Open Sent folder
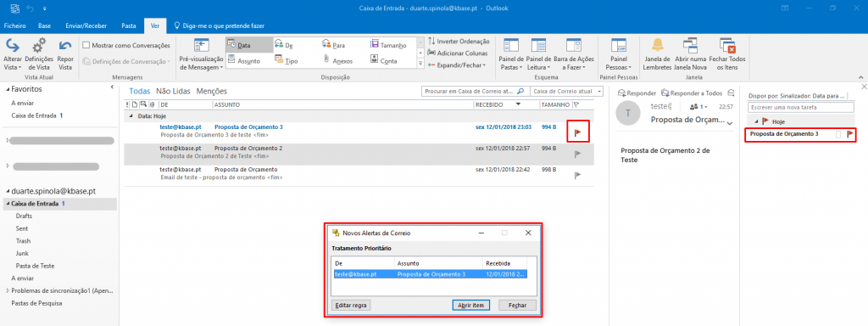The image size is (868, 326). click(22, 228)
